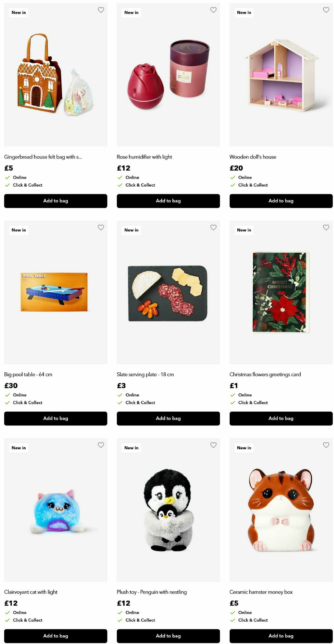Click the heart on Plush penguin toy
This screenshot has height=644, width=334.
coord(213,445)
